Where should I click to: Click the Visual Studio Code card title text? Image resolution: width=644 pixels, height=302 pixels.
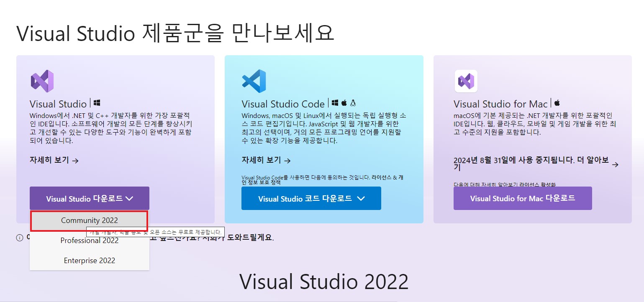coord(283,104)
